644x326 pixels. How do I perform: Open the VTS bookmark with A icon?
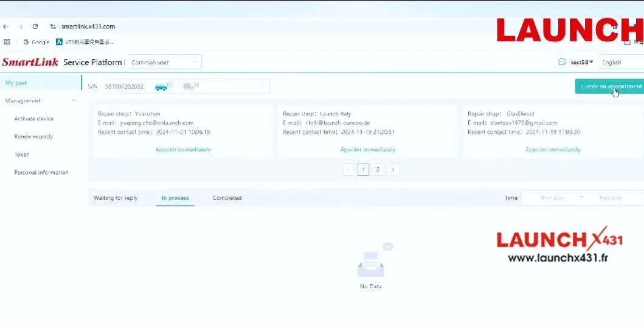[85, 42]
